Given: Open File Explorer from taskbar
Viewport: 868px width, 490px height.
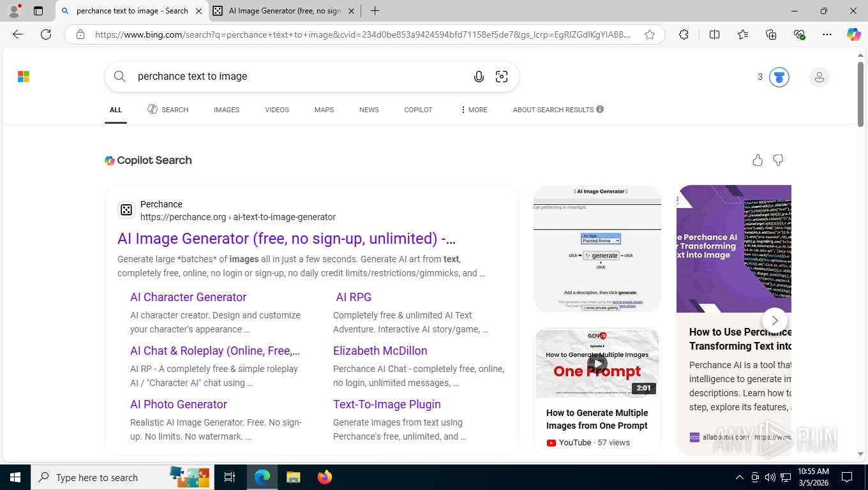Looking at the screenshot, I should click(293, 477).
